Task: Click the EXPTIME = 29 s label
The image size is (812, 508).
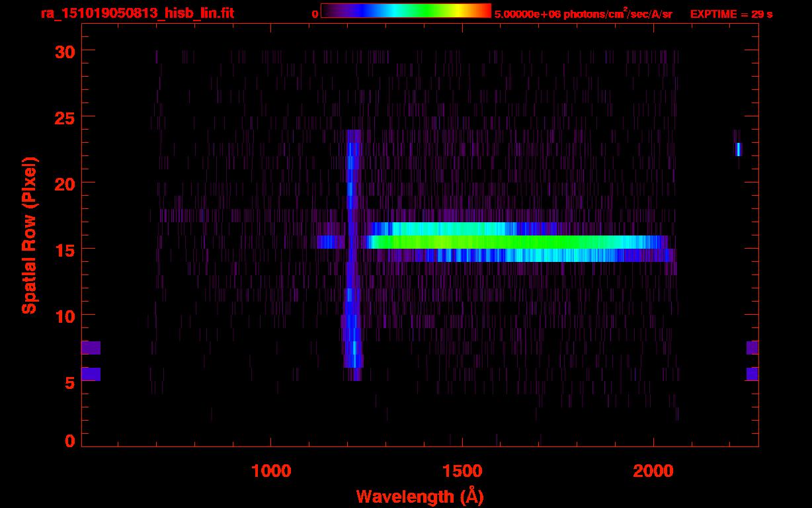Action: point(731,14)
